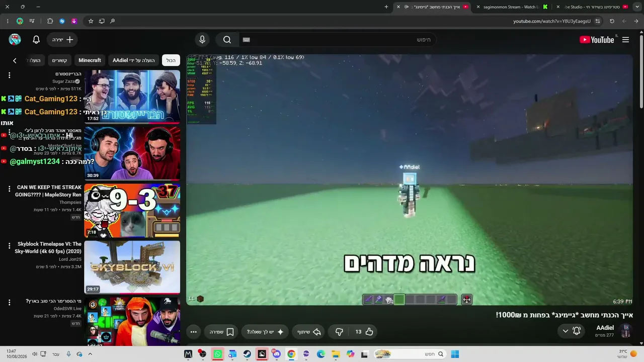
Task: Show hidden system tray icons chevron
Action: coord(90,354)
